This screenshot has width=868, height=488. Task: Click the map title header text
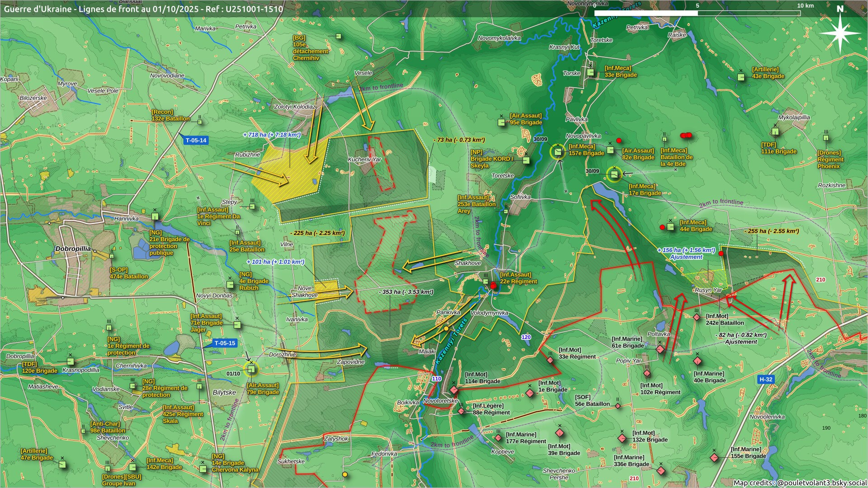[143, 9]
